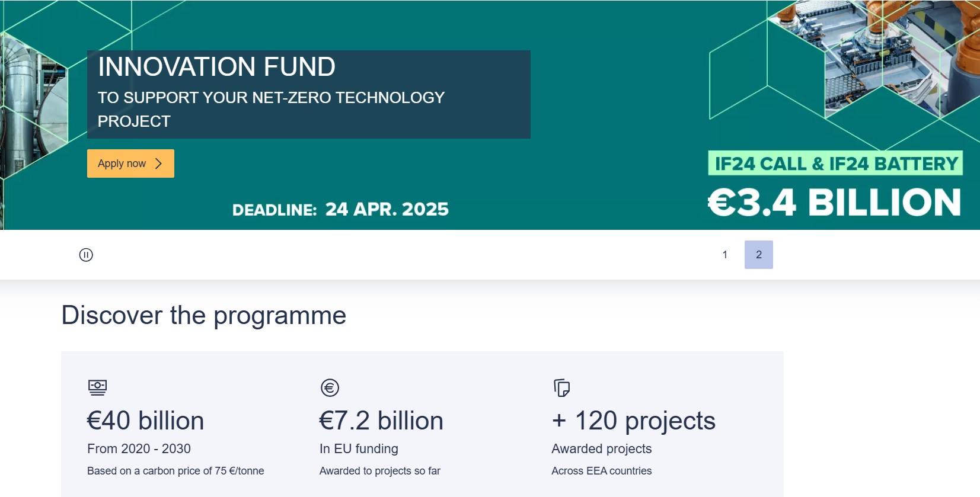Click the chevron arrow inside Apply now
Viewport: 980px width, 497px height.
click(158, 163)
